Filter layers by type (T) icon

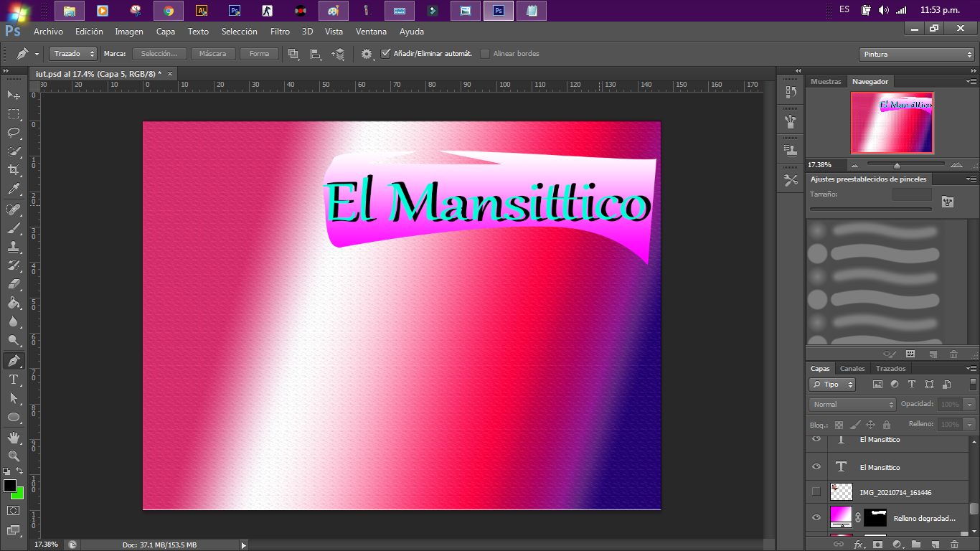tap(912, 385)
